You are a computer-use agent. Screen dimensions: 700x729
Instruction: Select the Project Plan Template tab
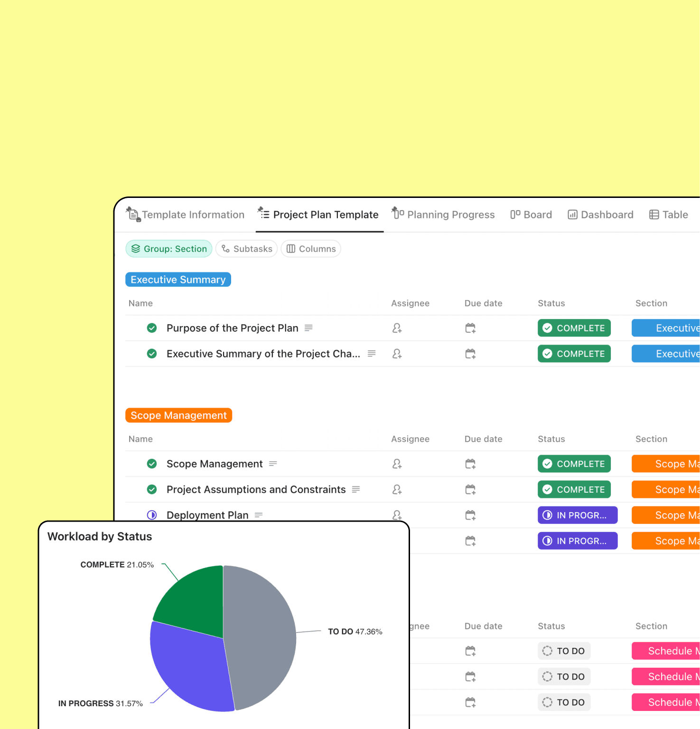pos(318,215)
